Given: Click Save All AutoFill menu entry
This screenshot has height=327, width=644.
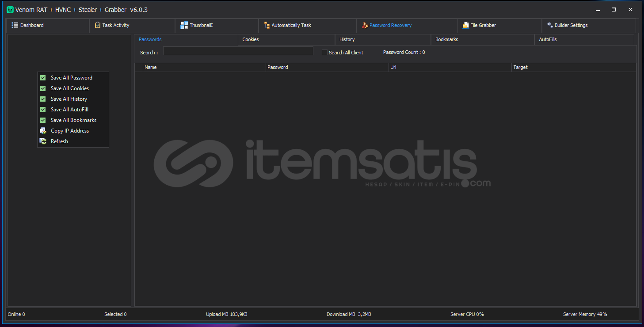Looking at the screenshot, I should pyautogui.click(x=73, y=110).
